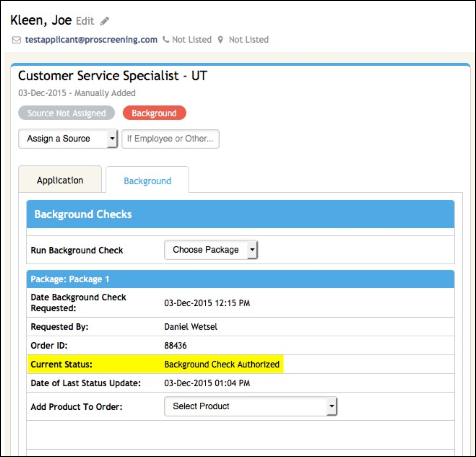The width and height of the screenshot is (476, 457).
Task: Click the Package: Package 1 header bar
Action: click(x=240, y=279)
